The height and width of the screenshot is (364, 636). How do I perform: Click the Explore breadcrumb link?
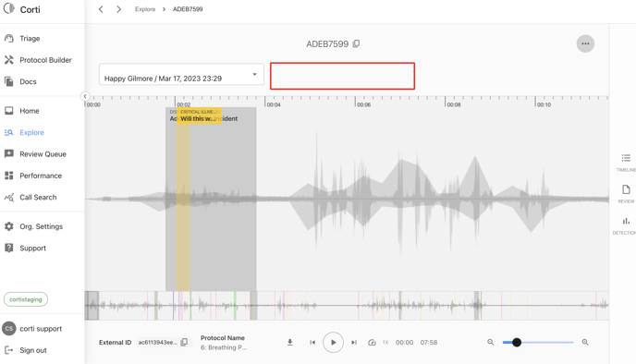pyautogui.click(x=145, y=9)
